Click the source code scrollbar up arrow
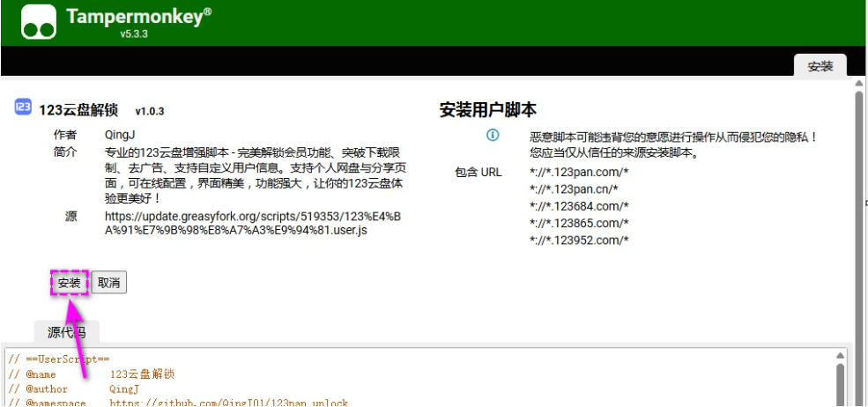 tap(840, 356)
